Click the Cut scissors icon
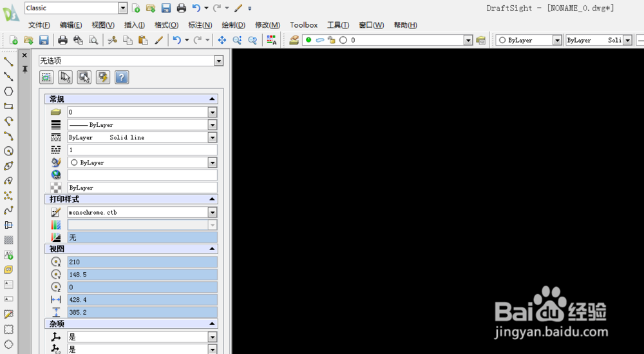This screenshot has width=644, height=354. [x=112, y=40]
